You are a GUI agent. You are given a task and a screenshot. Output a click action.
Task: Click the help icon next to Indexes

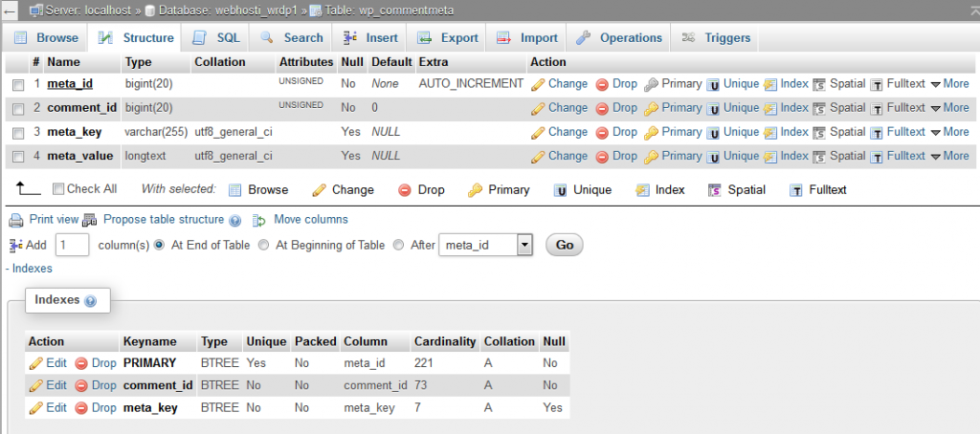90,301
